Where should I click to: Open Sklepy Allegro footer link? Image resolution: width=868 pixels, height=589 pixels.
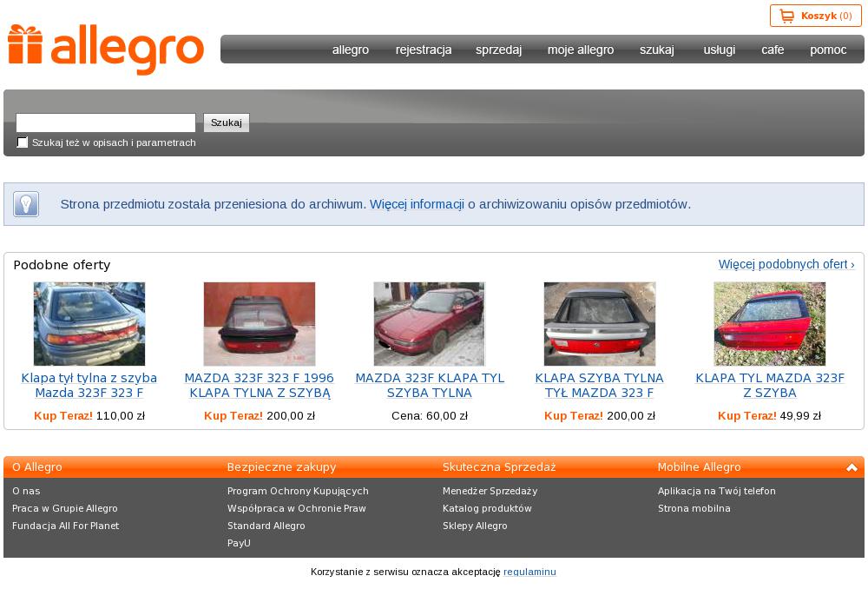[475, 526]
